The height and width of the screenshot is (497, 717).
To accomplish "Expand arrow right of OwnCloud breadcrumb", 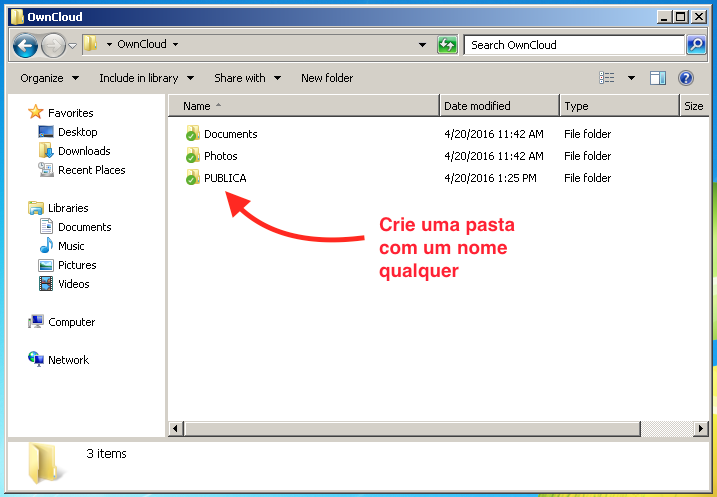I will [176, 44].
